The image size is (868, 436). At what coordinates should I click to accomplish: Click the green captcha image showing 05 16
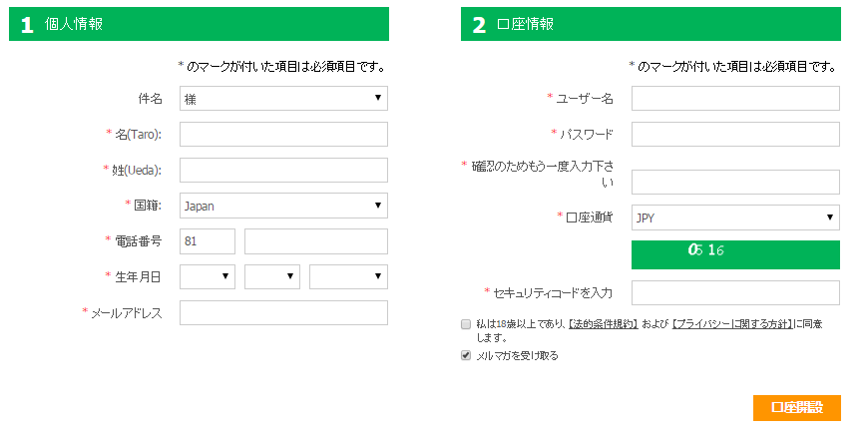click(x=735, y=255)
